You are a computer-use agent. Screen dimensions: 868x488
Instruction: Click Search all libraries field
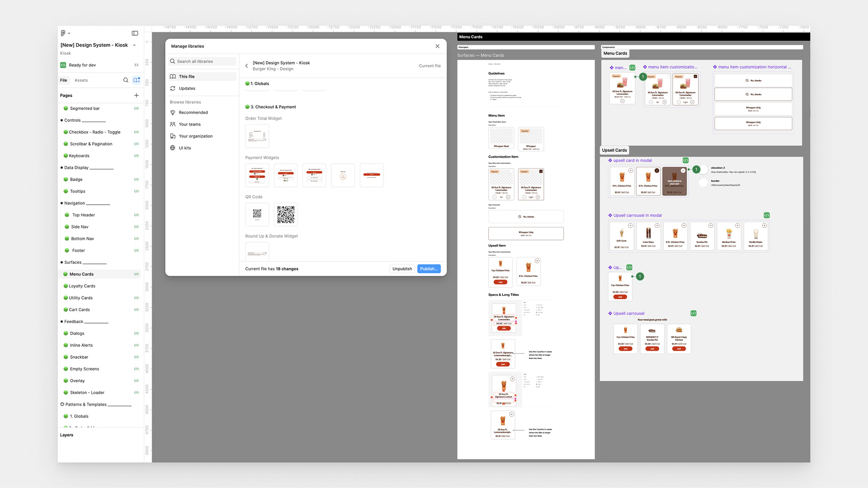coord(203,61)
